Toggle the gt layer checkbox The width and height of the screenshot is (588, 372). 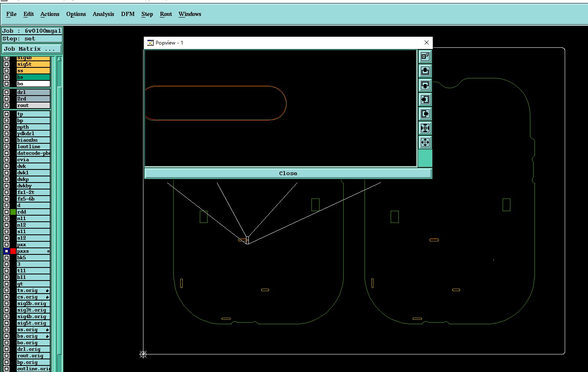pyautogui.click(x=7, y=284)
